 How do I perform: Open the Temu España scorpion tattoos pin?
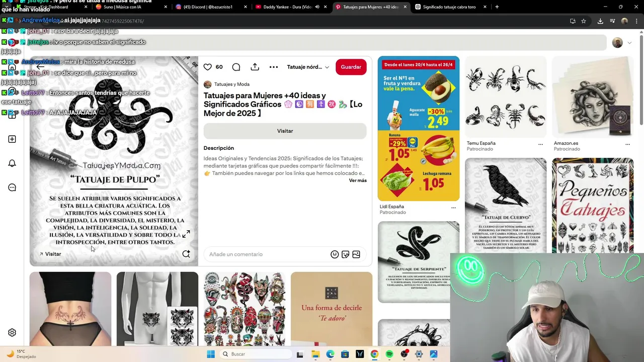[x=506, y=97]
